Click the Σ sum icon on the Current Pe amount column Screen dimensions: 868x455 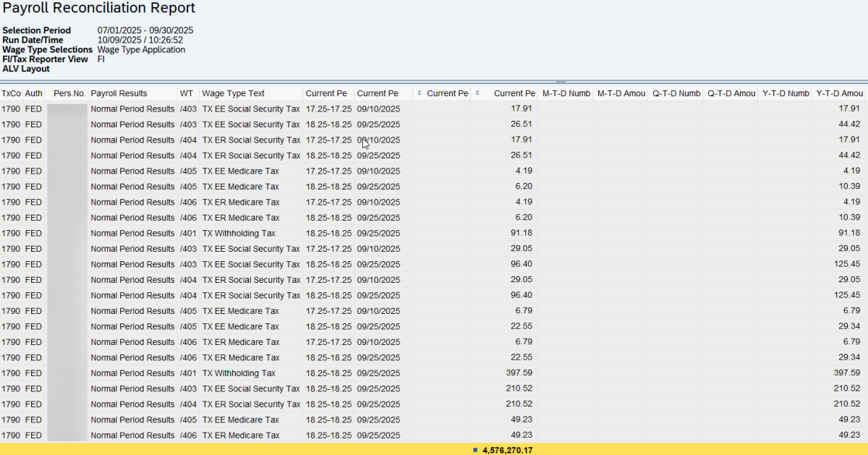pyautogui.click(x=478, y=93)
